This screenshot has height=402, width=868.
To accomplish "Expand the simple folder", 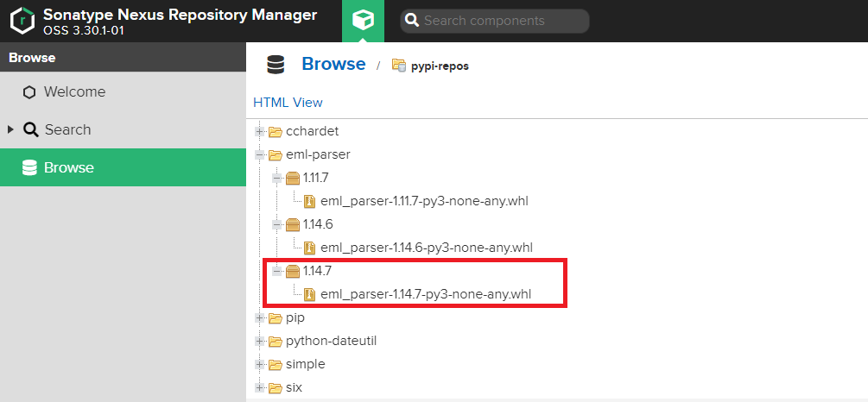I will (259, 364).
